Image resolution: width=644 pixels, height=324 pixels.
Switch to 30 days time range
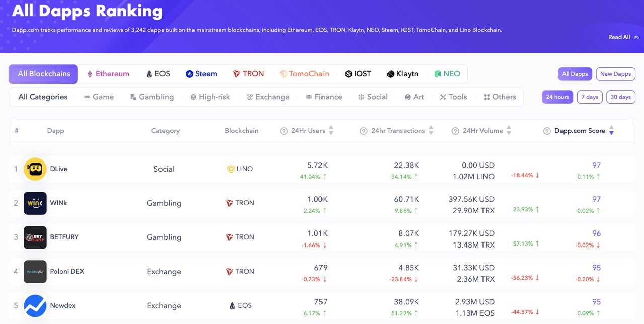tap(620, 97)
